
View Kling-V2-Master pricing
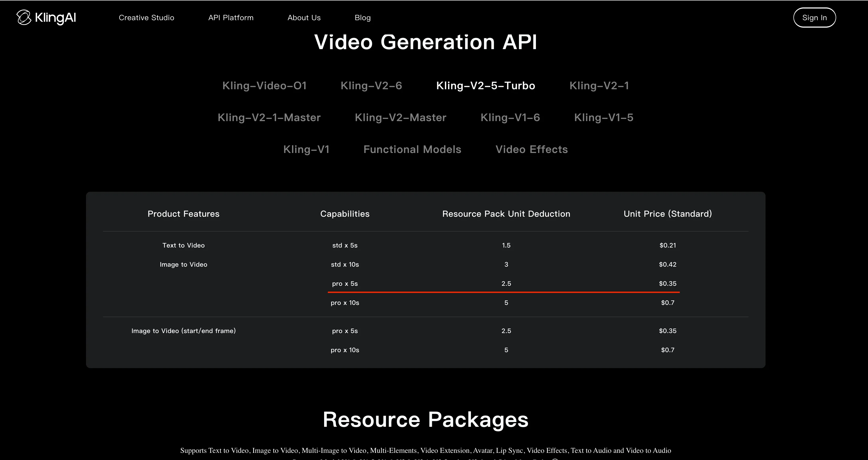401,117
